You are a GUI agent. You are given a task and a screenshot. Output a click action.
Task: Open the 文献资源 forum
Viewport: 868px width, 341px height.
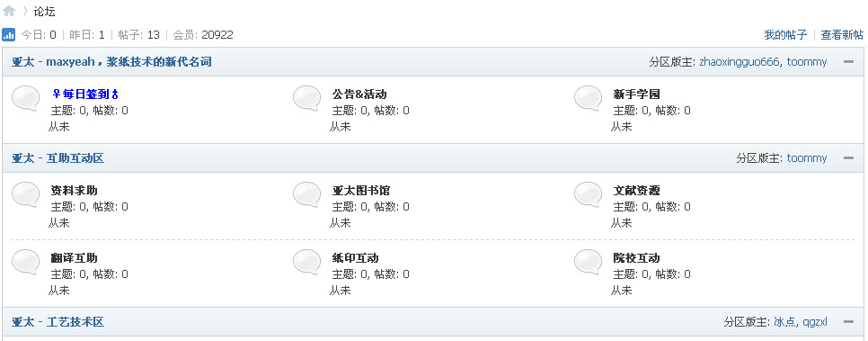pyautogui.click(x=636, y=191)
